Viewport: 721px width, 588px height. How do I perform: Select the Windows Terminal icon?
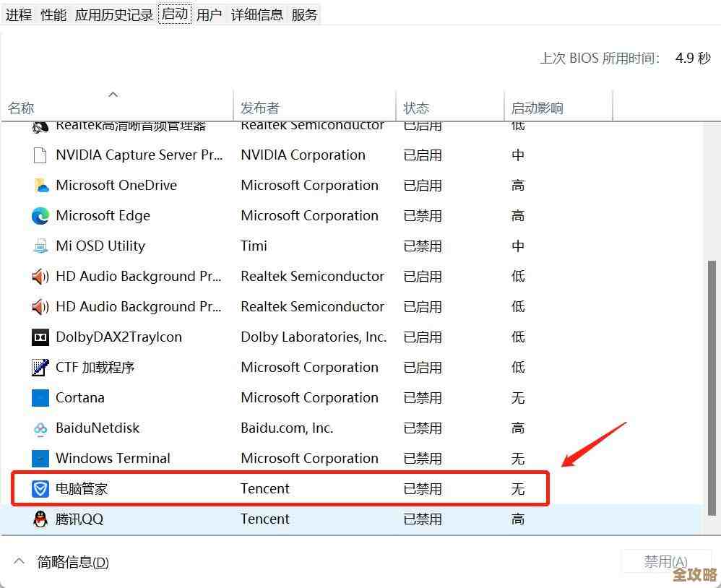click(42, 459)
